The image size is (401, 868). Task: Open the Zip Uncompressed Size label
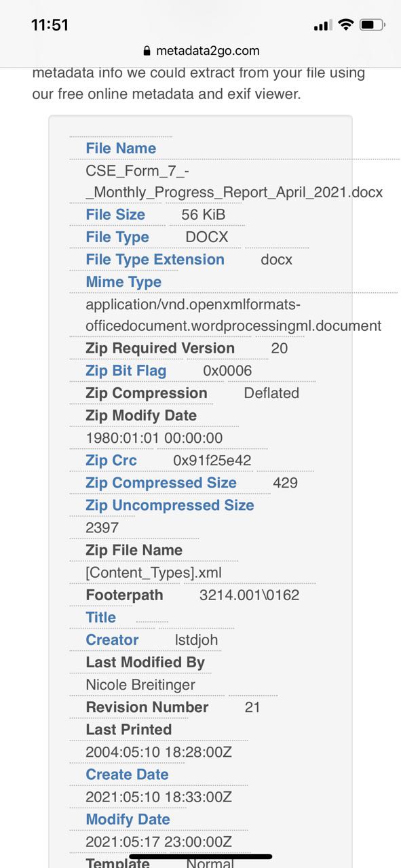coord(170,505)
